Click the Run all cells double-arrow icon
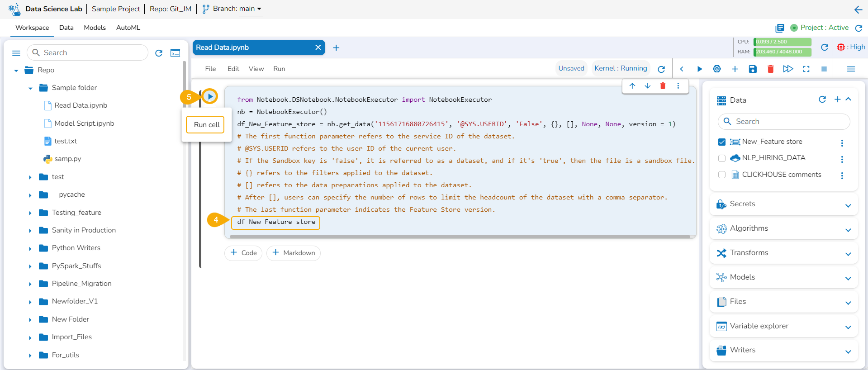This screenshot has width=868, height=370. [788, 69]
